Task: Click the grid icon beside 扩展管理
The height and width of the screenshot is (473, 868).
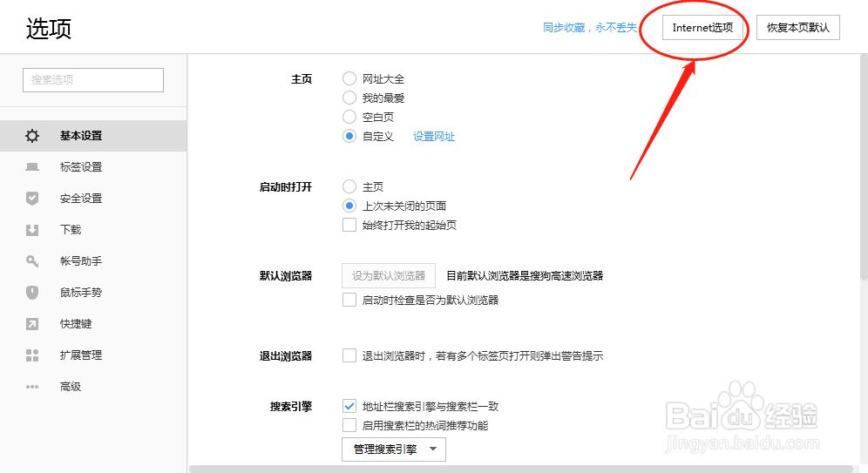Action: click(32, 355)
